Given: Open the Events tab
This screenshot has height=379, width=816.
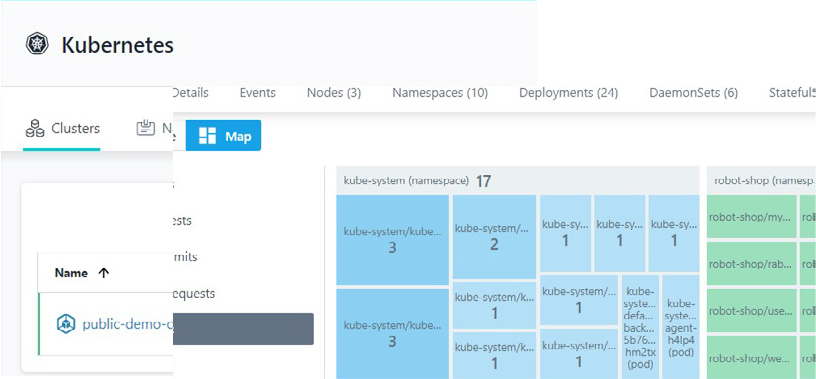Looking at the screenshot, I should click(x=258, y=93).
